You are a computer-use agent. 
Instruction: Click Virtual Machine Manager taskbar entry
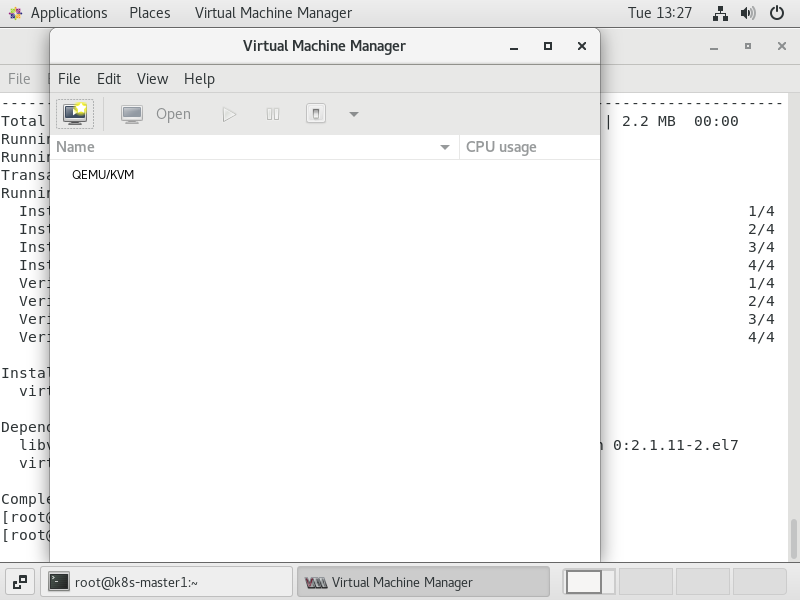point(423,582)
